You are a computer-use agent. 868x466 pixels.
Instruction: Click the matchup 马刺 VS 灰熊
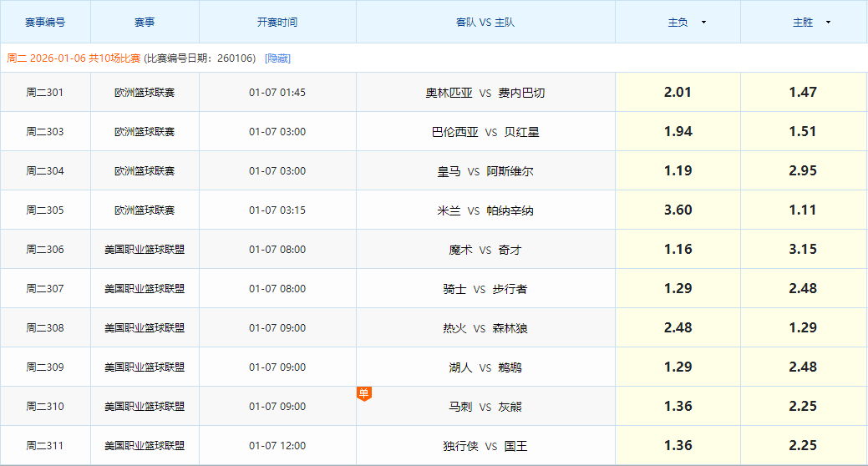click(x=485, y=408)
